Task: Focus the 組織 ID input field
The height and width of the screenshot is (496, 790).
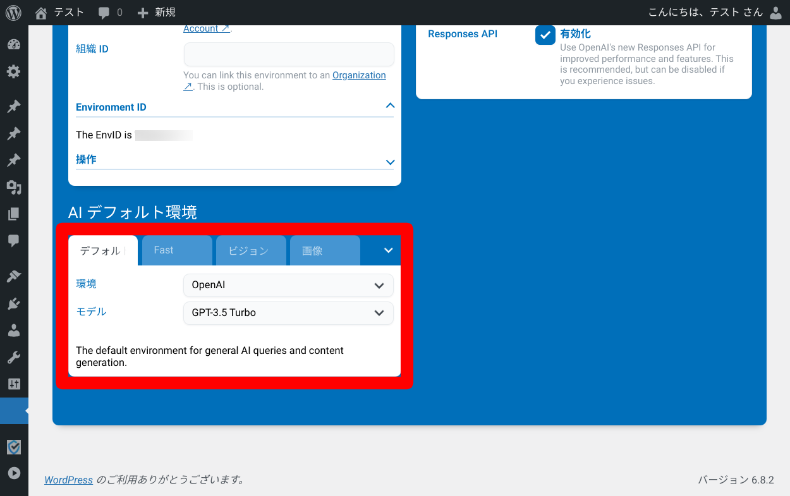Action: click(289, 54)
